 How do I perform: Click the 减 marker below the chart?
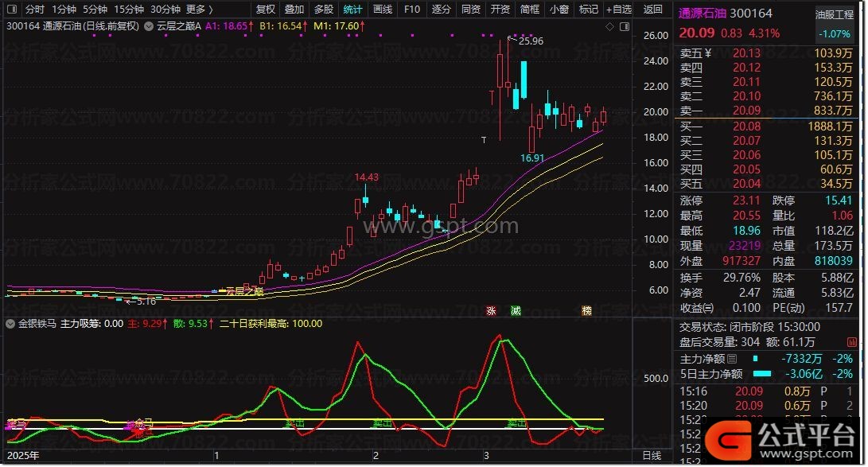point(516,310)
